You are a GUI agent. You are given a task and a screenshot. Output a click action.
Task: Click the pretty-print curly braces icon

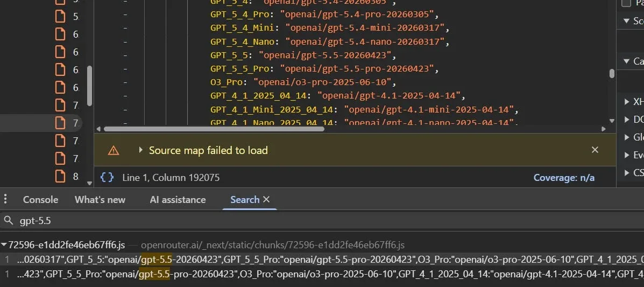[x=107, y=177]
